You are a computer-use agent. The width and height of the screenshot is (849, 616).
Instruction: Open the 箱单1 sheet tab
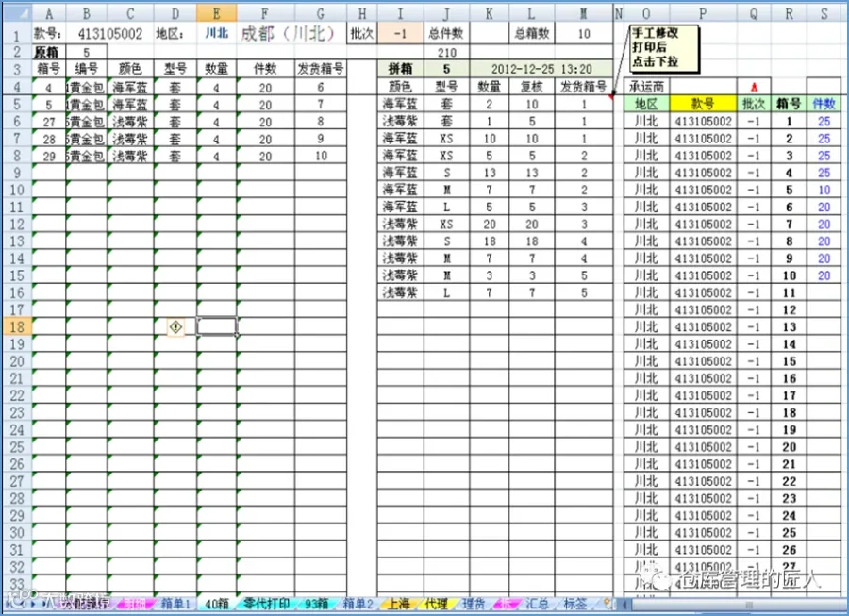(x=175, y=603)
